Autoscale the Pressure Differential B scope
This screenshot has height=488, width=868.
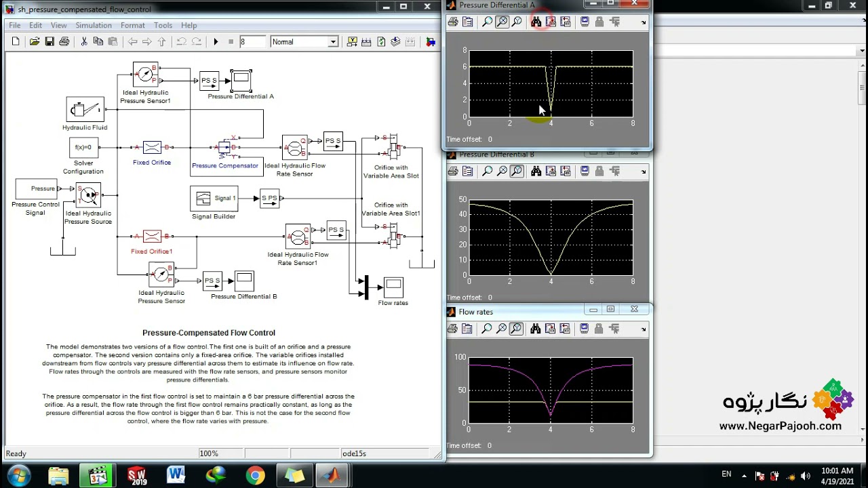(x=536, y=171)
